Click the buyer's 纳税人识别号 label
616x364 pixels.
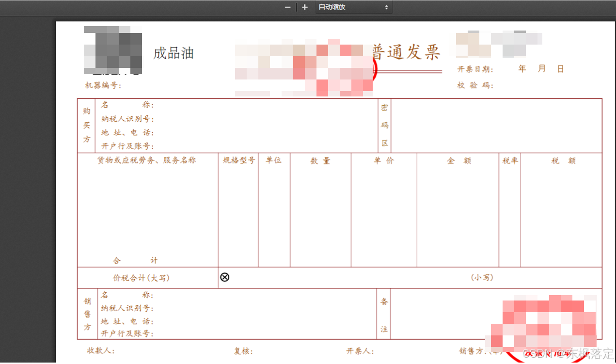pyautogui.click(x=127, y=119)
